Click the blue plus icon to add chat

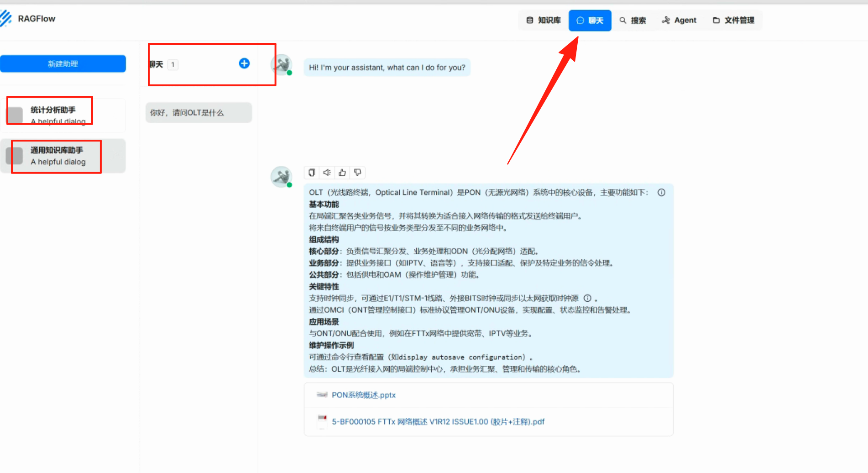[x=244, y=63]
